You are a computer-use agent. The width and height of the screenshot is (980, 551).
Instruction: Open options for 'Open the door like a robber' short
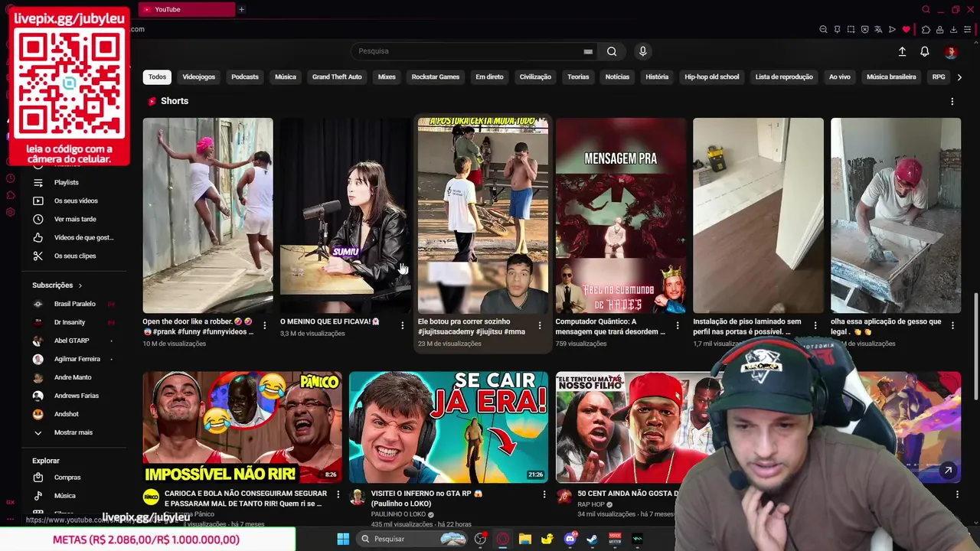coord(265,325)
